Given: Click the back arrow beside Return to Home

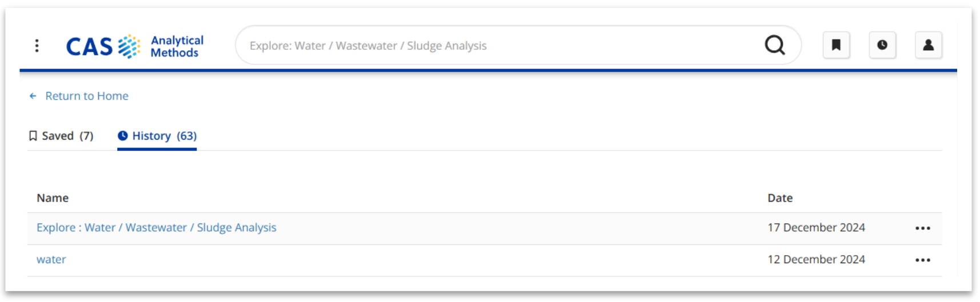Looking at the screenshot, I should 33,96.
